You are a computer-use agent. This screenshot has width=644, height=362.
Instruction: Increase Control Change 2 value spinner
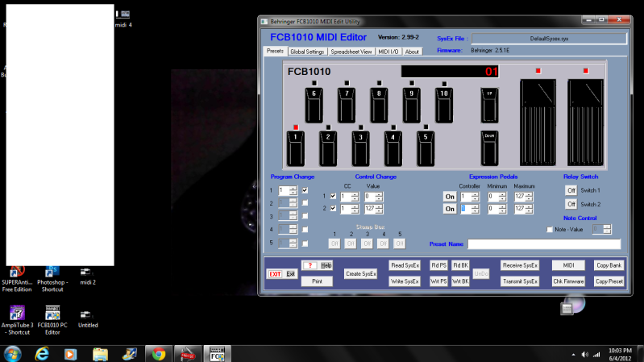click(x=379, y=206)
